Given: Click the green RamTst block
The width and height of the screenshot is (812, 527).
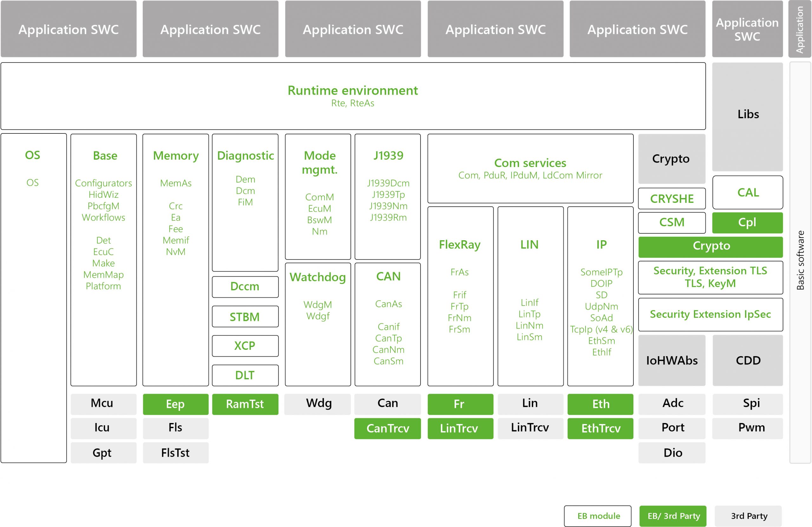Looking at the screenshot, I should pos(245,404).
